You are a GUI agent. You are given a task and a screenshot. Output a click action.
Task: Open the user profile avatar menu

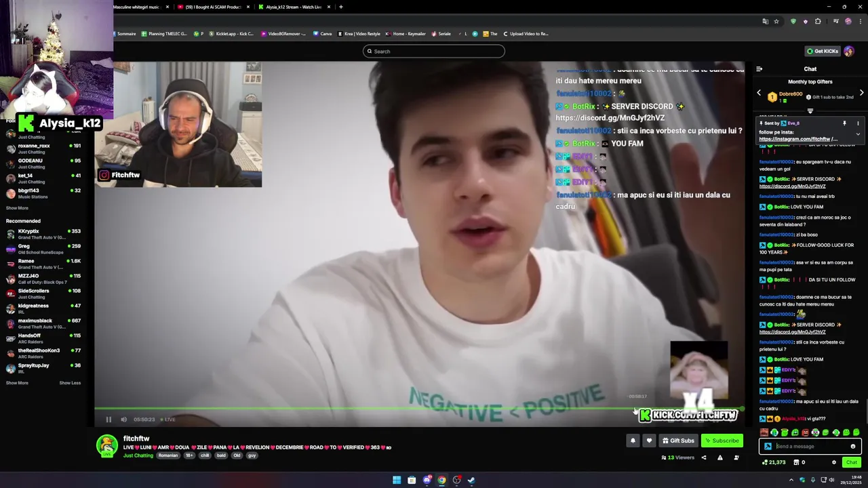point(849,51)
